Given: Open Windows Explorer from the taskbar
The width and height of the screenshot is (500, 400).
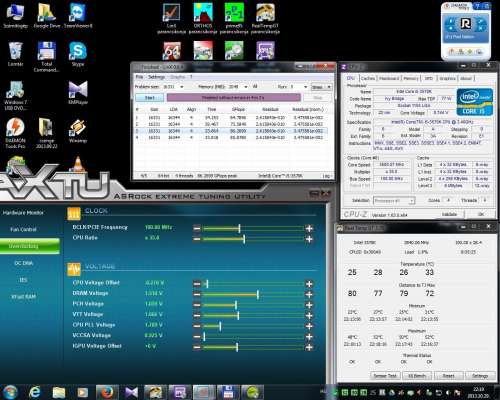Looking at the screenshot, I should (59, 392).
